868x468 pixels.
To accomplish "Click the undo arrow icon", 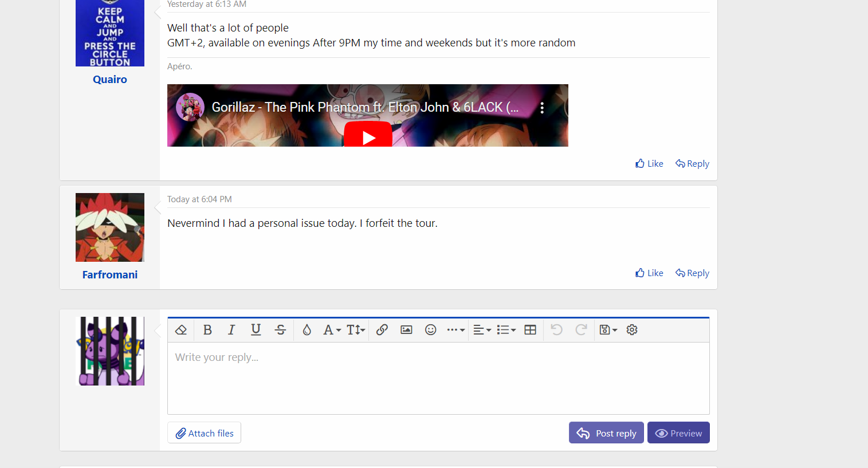I will point(556,330).
